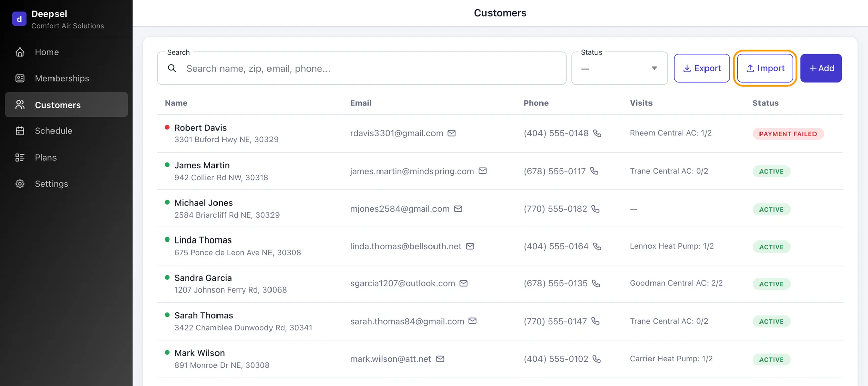The image size is (868, 386).
Task: Go to the Memberships page
Action: [66, 78]
